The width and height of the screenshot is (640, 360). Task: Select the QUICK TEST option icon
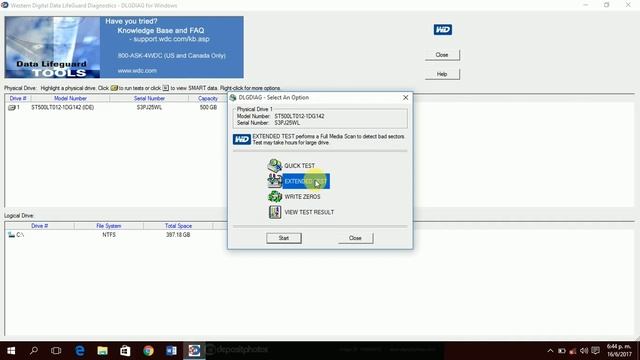click(275, 165)
